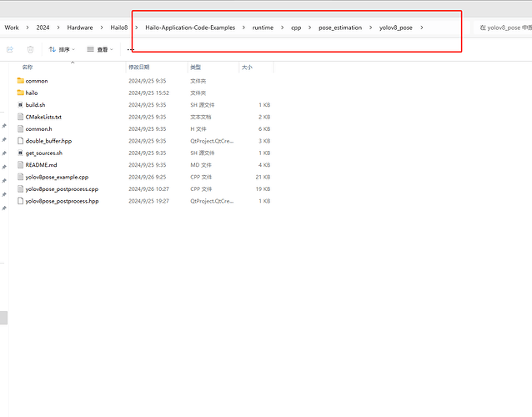Select file name yolov8pose_postprocess.cpp

tap(62, 189)
